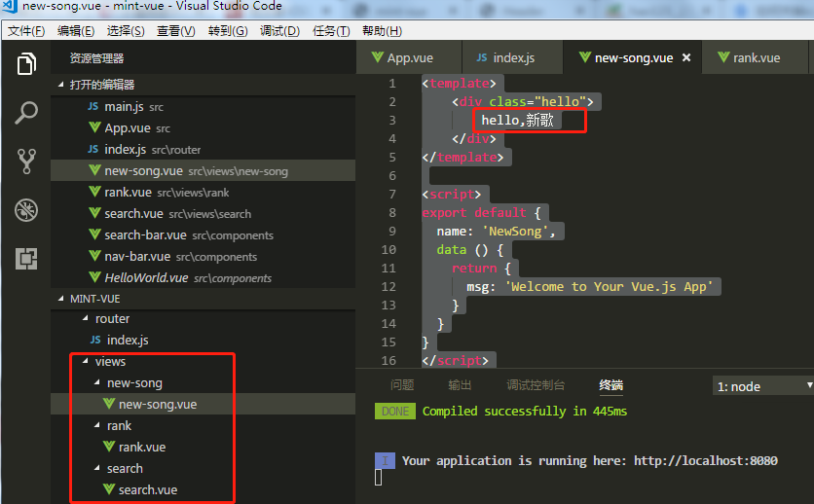Image resolution: width=814 pixels, height=504 pixels.
Task: Click the Vue icon beside HelloWorld.vue
Action: click(x=94, y=277)
